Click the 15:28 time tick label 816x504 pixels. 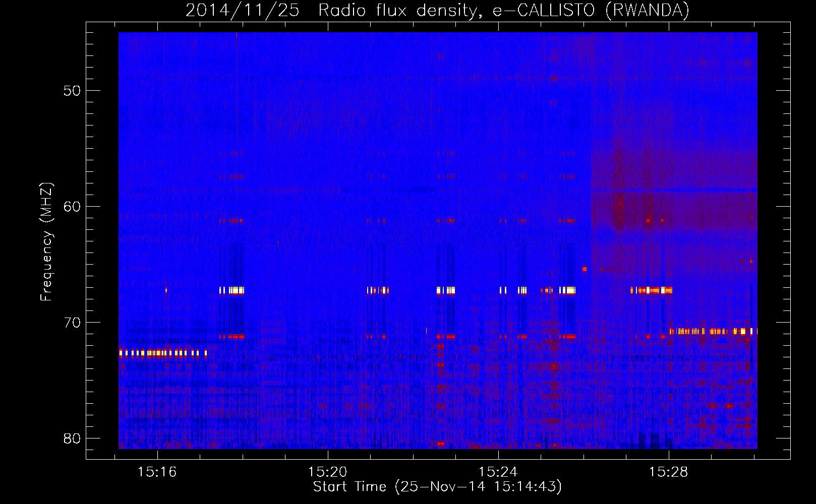point(669,472)
